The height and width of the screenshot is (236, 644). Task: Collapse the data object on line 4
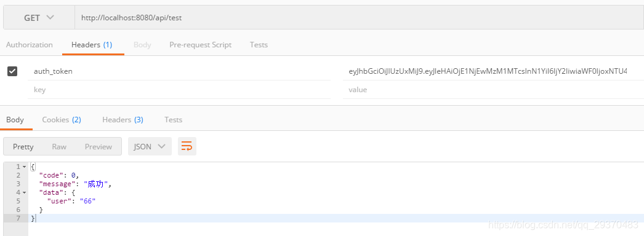click(x=24, y=192)
